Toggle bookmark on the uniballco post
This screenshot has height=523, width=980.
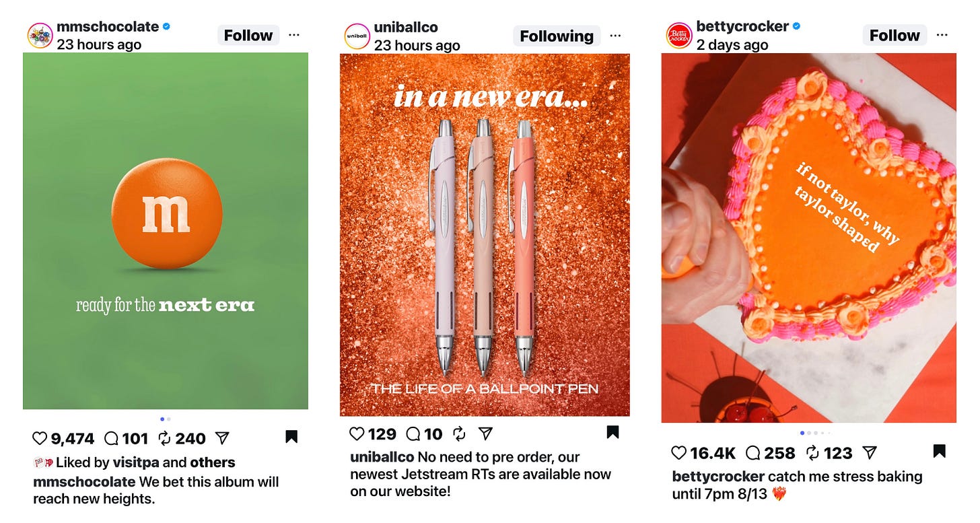[x=612, y=432]
